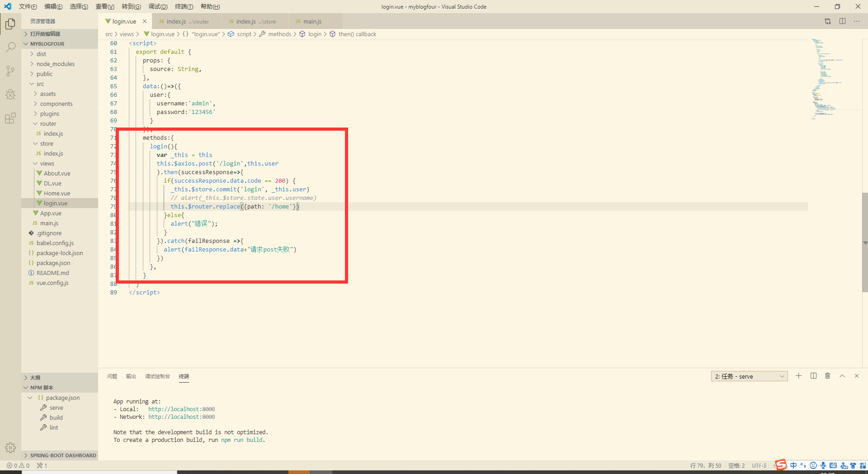The height and width of the screenshot is (474, 868).
Task: Maximize the terminal panel size
Action: point(842,376)
